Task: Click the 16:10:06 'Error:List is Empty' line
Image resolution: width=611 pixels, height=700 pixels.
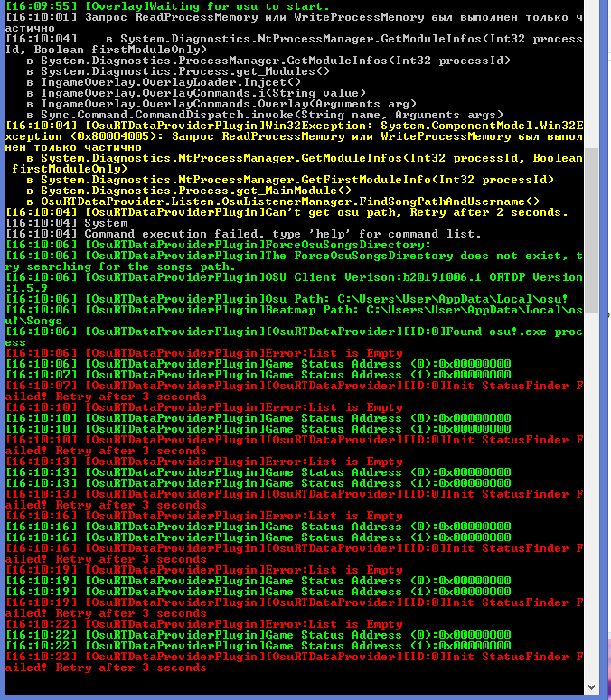Action: [203, 353]
